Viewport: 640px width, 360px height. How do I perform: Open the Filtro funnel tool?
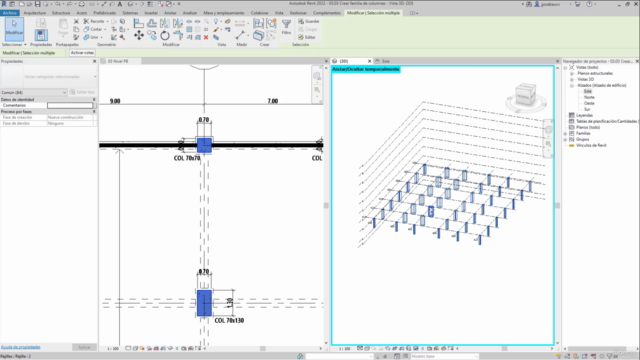tap(287, 27)
